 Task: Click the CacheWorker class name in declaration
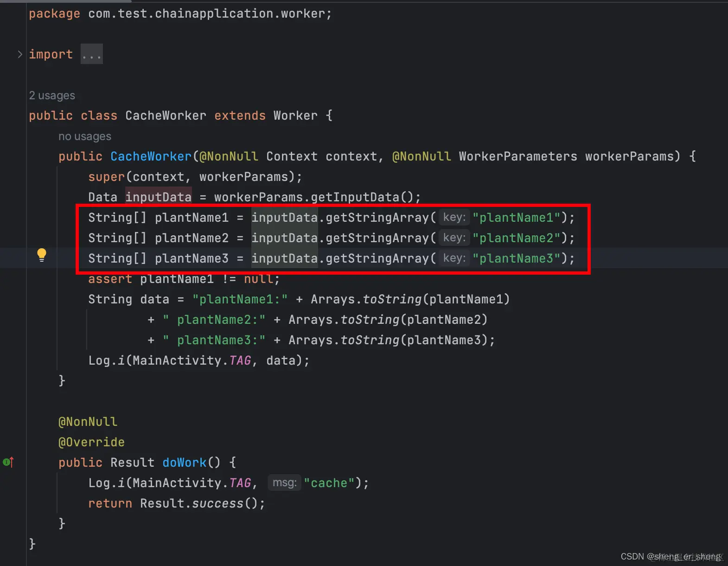point(166,116)
